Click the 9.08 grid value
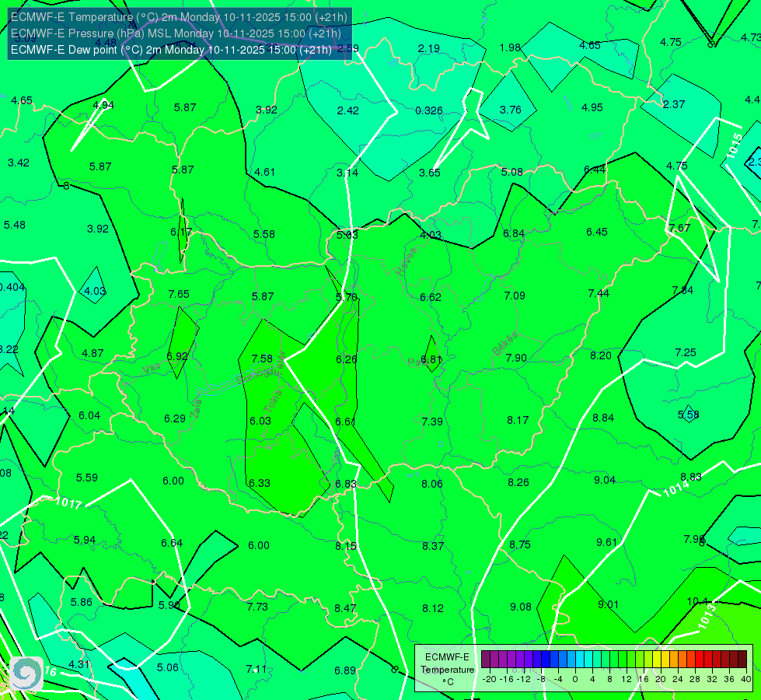Viewport: 761px width, 700px height. coord(521,606)
